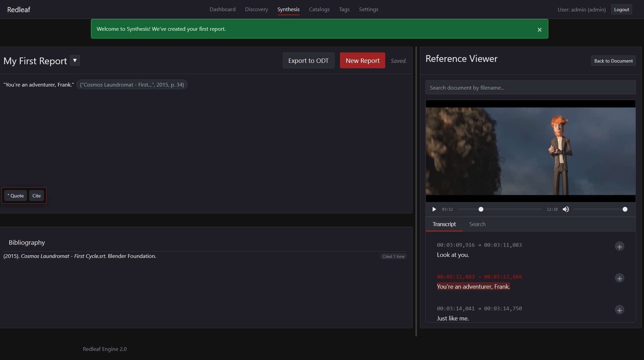Add the 'Just like me.' transcript line
This screenshot has height=360, width=644.
619,310
